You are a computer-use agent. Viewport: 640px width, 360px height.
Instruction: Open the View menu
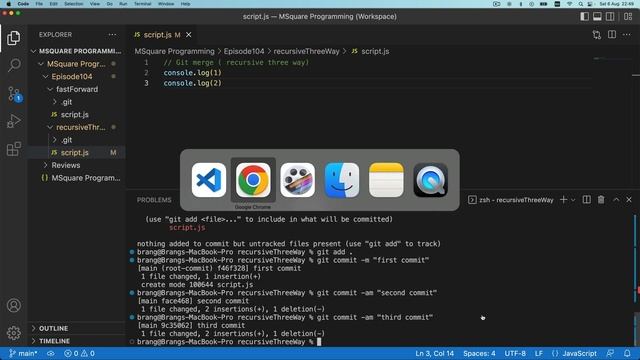pyautogui.click(x=95, y=4)
